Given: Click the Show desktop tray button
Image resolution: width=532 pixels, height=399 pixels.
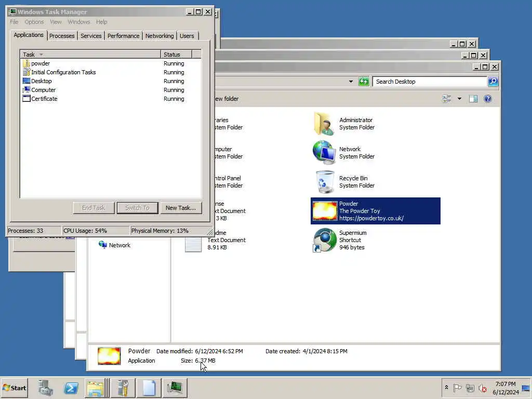Looking at the screenshot, I should point(526,388).
